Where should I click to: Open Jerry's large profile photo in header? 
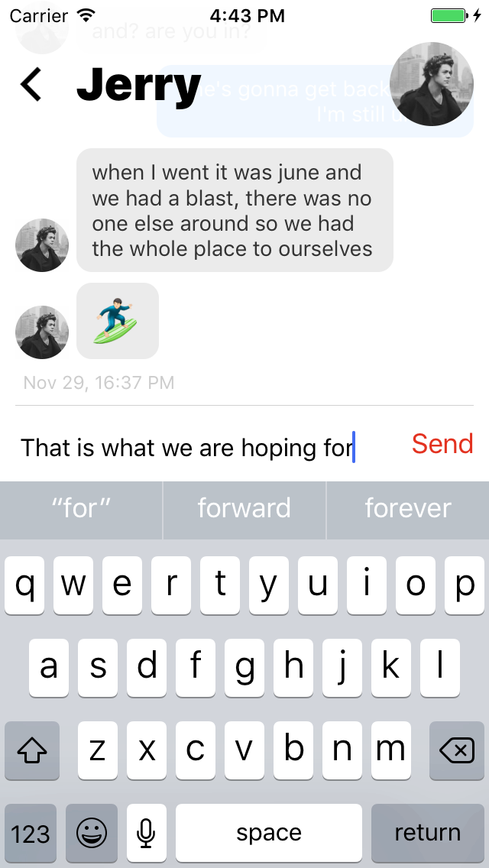coord(432,84)
